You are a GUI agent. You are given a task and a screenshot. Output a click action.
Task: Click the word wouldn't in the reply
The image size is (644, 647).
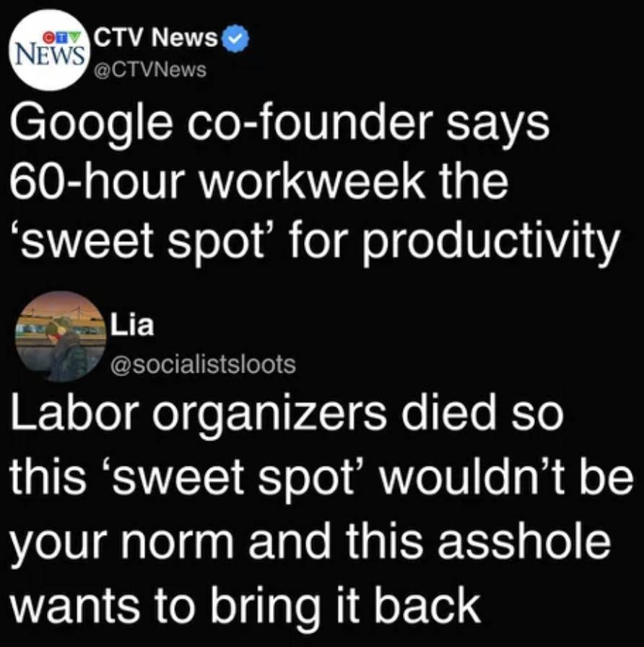point(468,476)
